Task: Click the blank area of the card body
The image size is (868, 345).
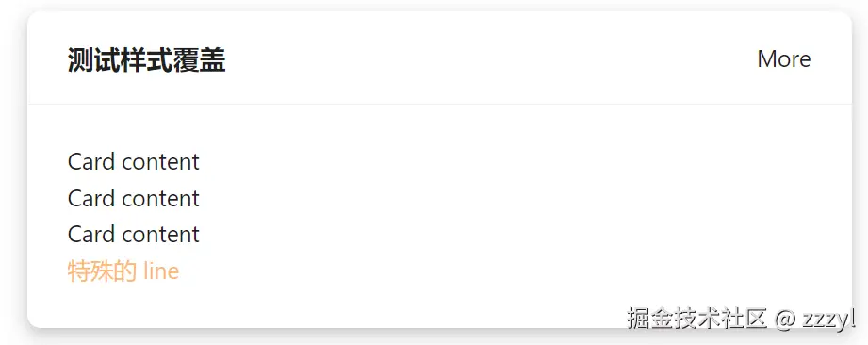Action: [499, 216]
